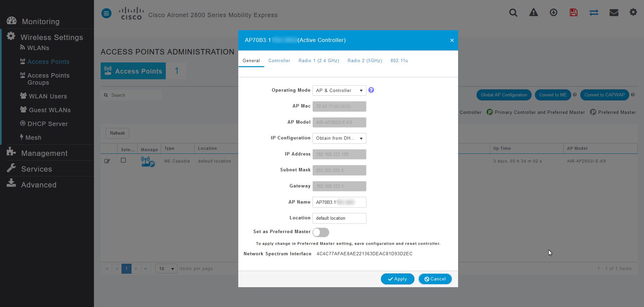Click into the Location field
644x307 pixels.
click(339, 218)
